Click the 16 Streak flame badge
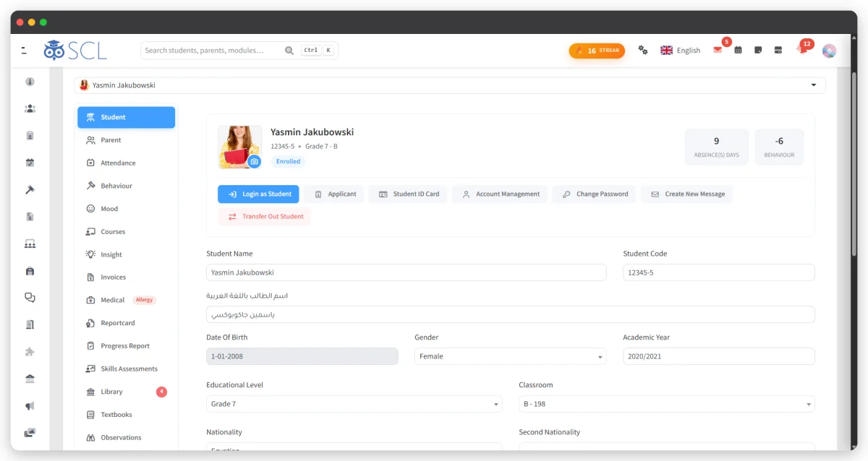Viewport: 868px width, 461px height. [x=597, y=51]
